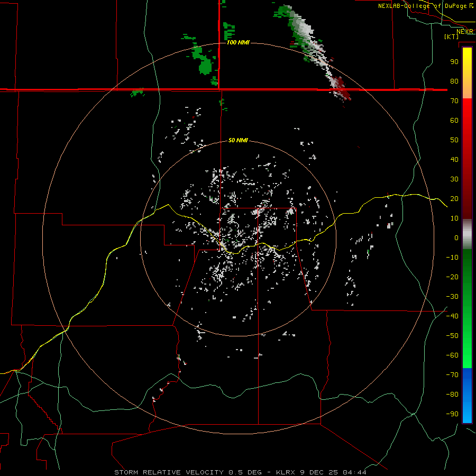
Task: Click the 80 knot scale label
Action: [x=454, y=81]
